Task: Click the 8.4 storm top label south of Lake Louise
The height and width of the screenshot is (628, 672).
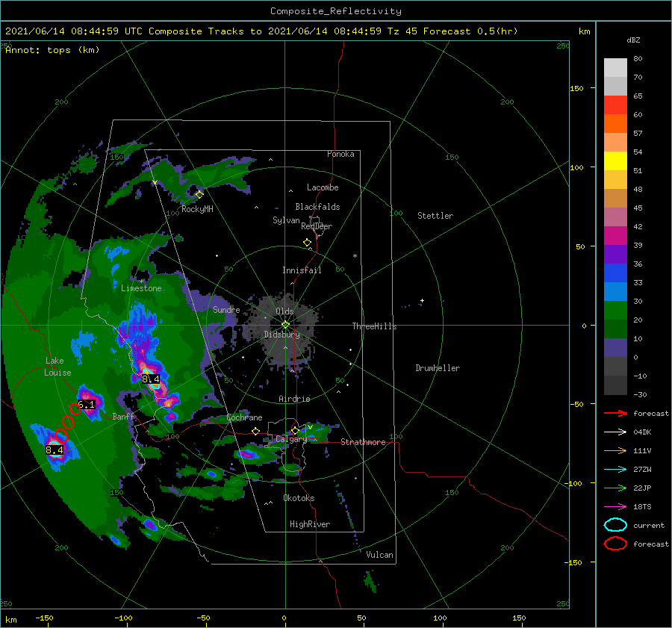Action: 55,450
